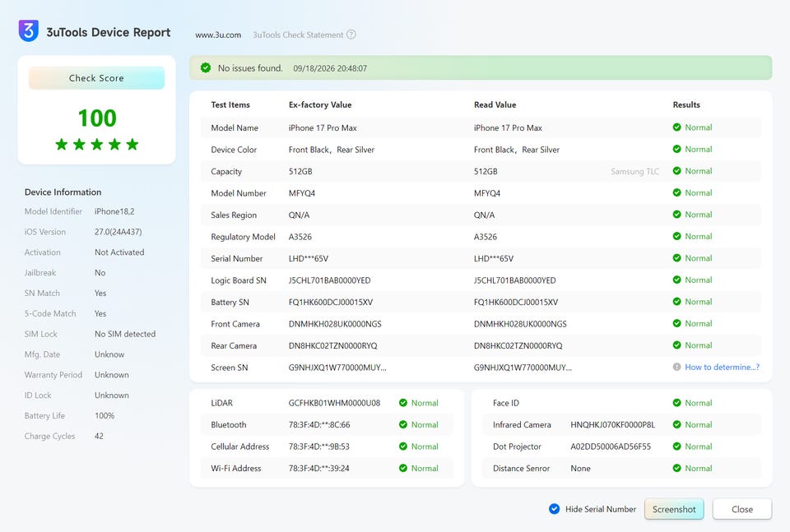Click the Dot Projector row Normal check icon
The image size is (790, 532).
(676, 446)
